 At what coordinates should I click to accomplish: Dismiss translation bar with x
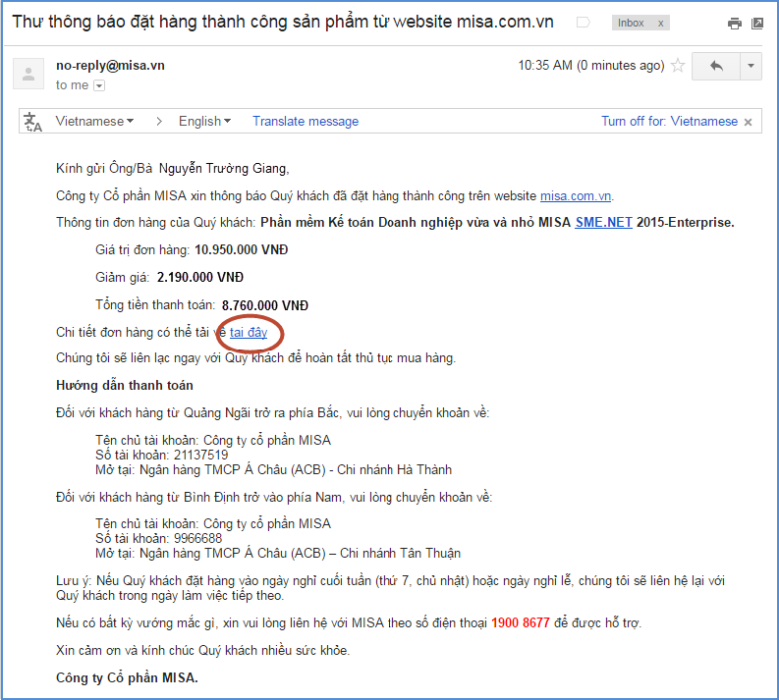tap(749, 122)
